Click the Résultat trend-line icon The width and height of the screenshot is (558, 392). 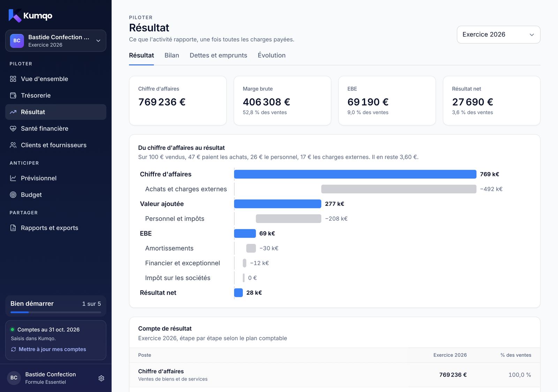[13, 112]
